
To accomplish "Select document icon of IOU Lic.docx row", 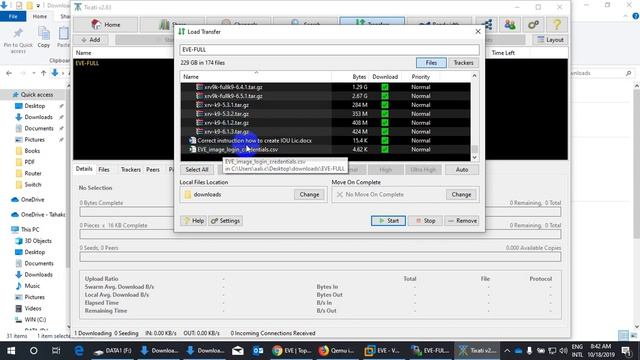I will (192, 140).
